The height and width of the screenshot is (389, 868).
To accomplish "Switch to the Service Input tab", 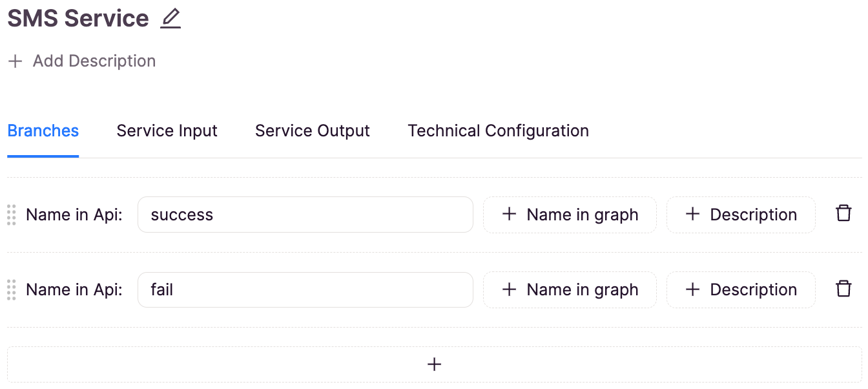I will (167, 131).
